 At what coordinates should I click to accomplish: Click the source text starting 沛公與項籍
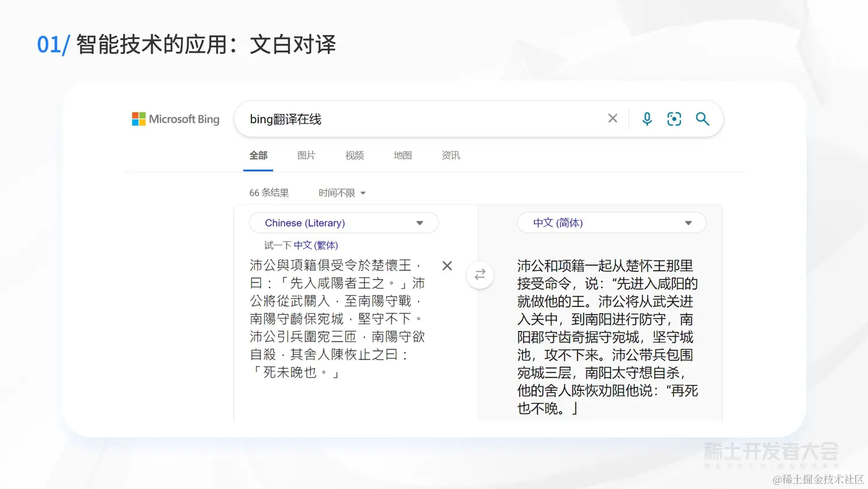pyautogui.click(x=338, y=319)
